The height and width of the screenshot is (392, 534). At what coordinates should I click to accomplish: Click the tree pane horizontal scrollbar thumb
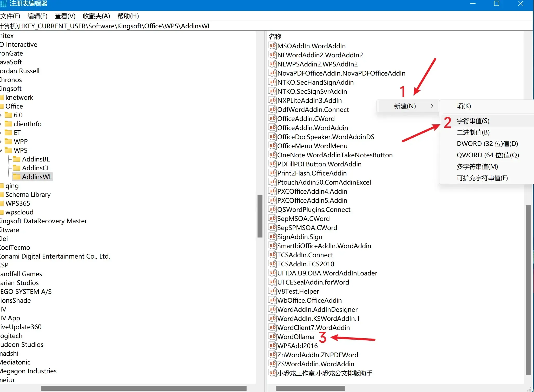click(x=143, y=388)
